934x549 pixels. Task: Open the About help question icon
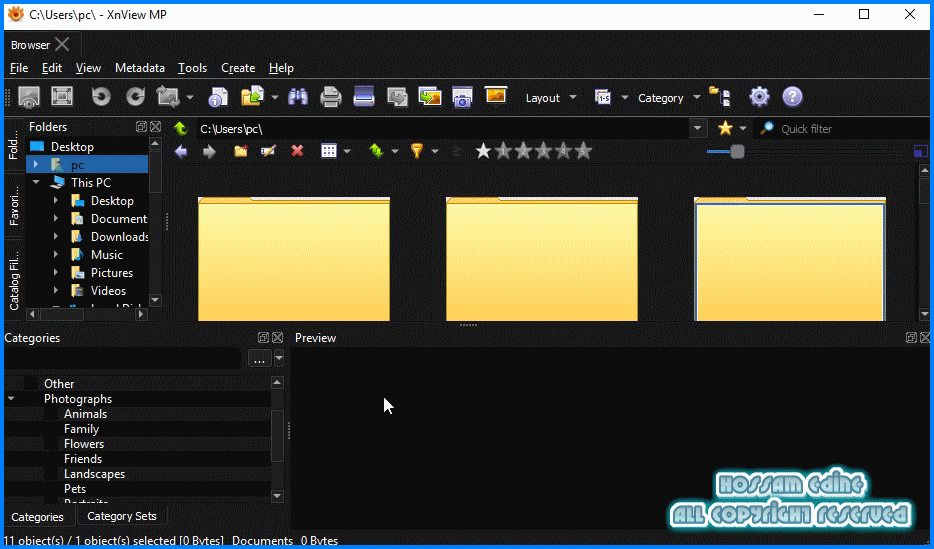click(792, 96)
